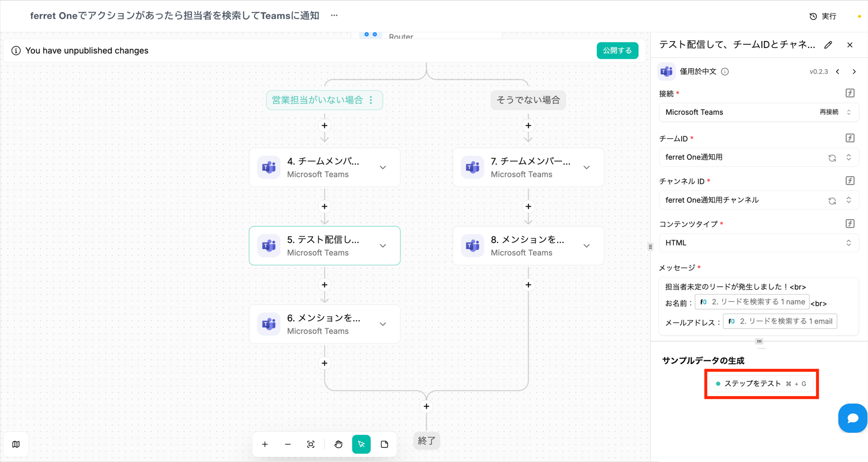Open the chat support bubble

point(852,418)
